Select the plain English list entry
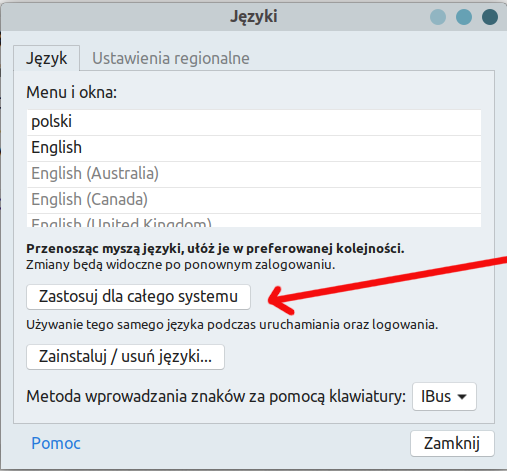The height and width of the screenshot is (471, 507). 254,148
